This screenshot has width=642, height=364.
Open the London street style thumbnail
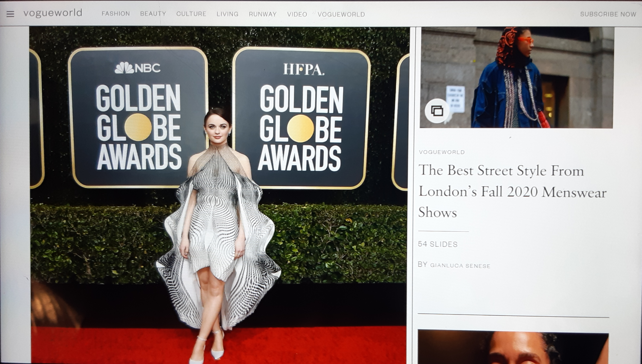[x=517, y=77]
